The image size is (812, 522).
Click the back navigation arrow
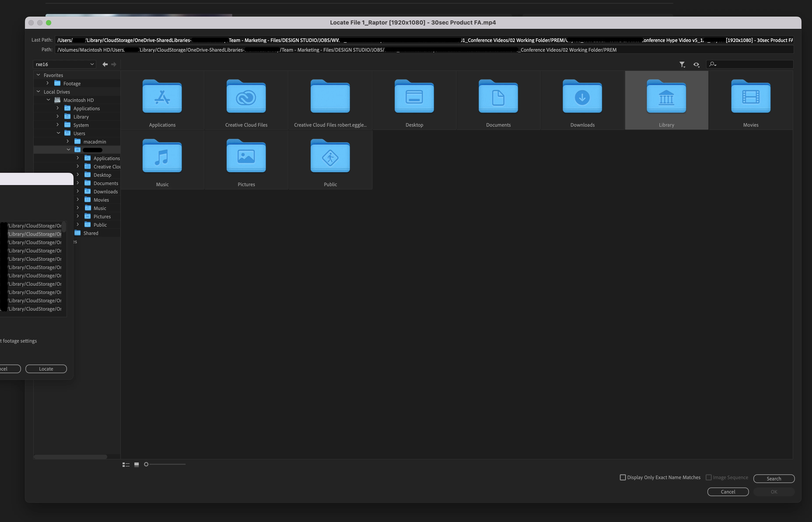tap(105, 64)
